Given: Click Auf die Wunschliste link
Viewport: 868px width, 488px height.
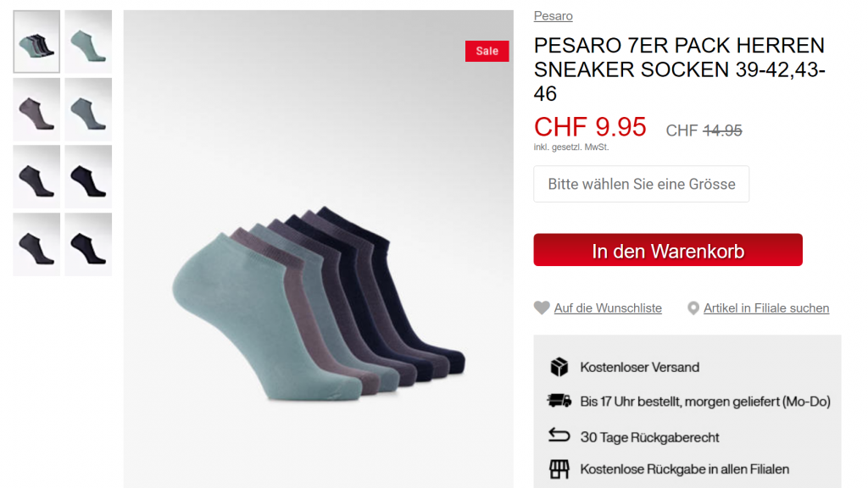Looking at the screenshot, I should (x=608, y=308).
